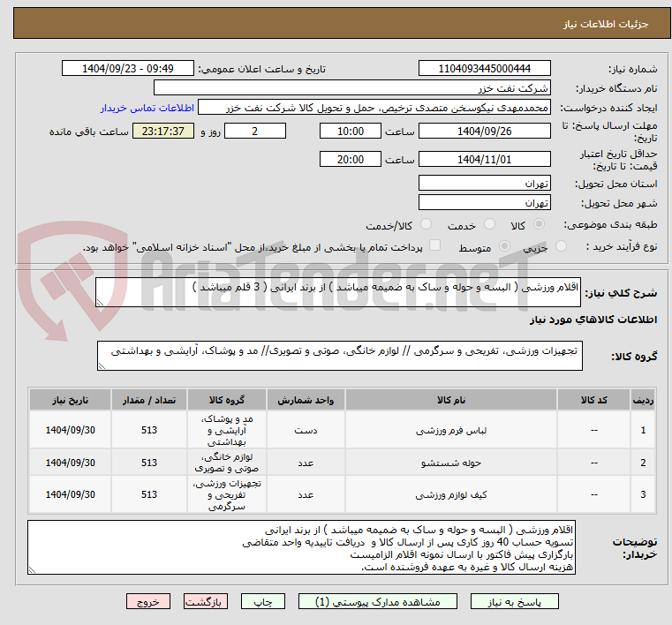Toggle the Islamic treasury bonds payment checkbox
This screenshot has width=672, height=625.
(434, 246)
